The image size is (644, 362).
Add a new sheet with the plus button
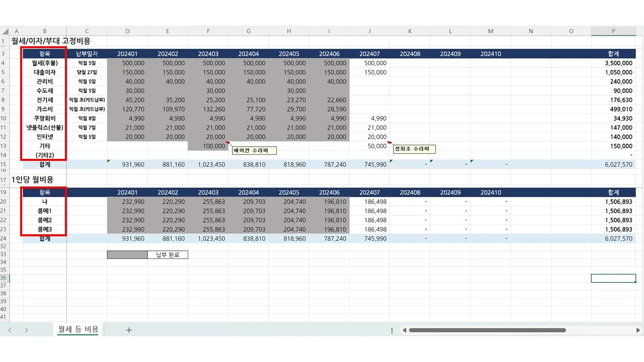(129, 330)
